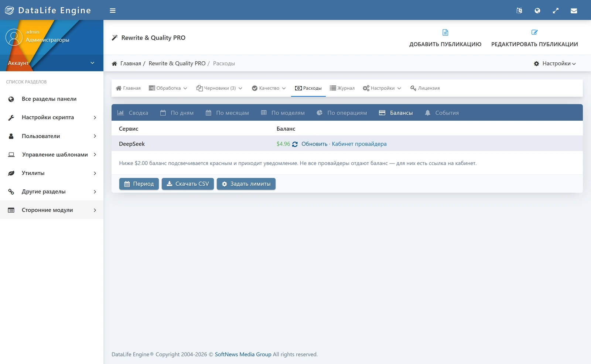
Task: Expand the Аккаунт section chevron
Action: tap(92, 63)
